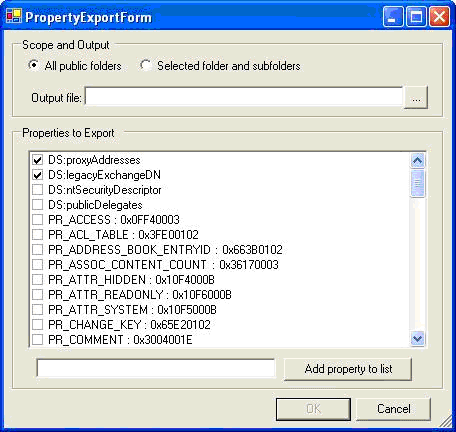The image size is (456, 432).
Task: Check the PR_ATTR_HIDDEN checkbox
Action: click(38, 280)
